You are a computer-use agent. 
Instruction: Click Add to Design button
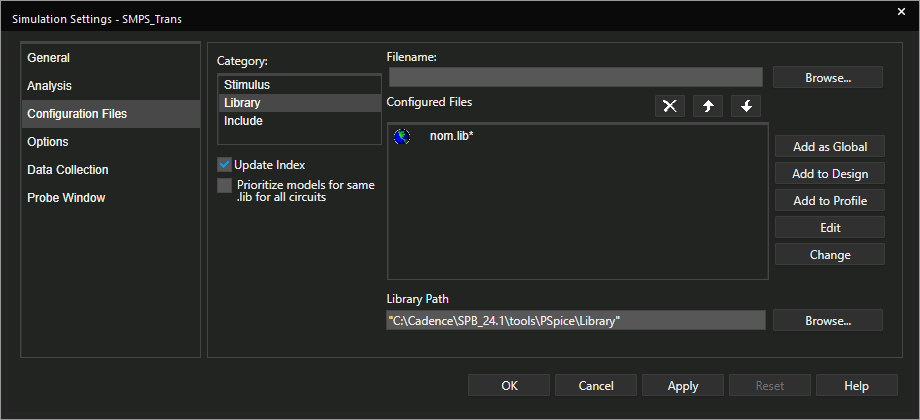point(830,174)
